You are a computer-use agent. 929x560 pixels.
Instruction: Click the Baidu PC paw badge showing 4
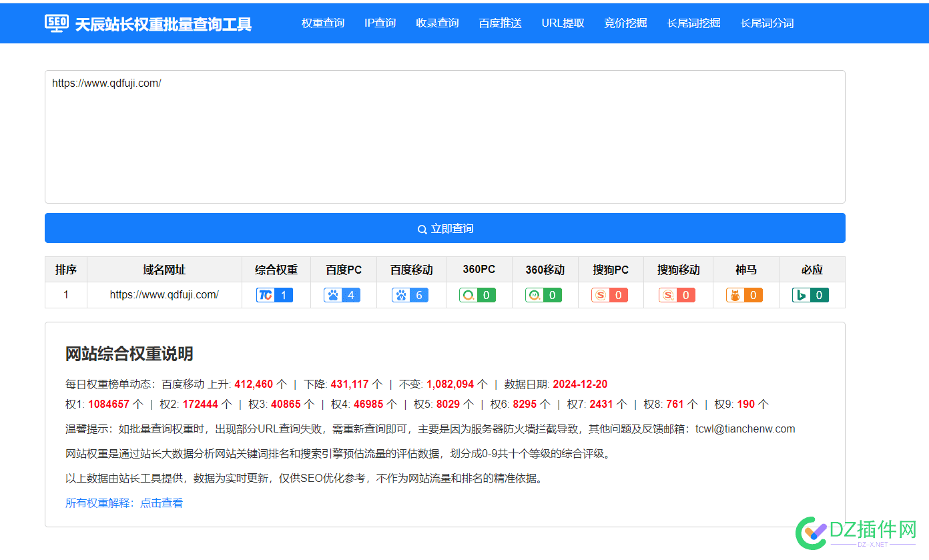tap(342, 295)
